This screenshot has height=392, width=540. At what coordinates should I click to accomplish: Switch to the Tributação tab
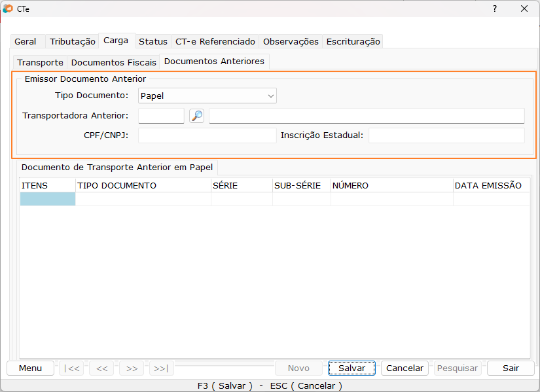[72, 41]
